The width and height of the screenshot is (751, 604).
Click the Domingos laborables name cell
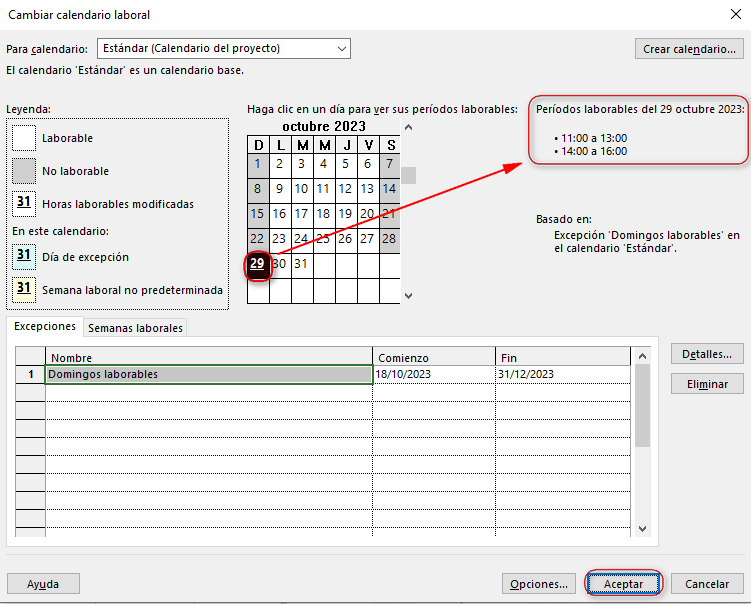tap(209, 374)
